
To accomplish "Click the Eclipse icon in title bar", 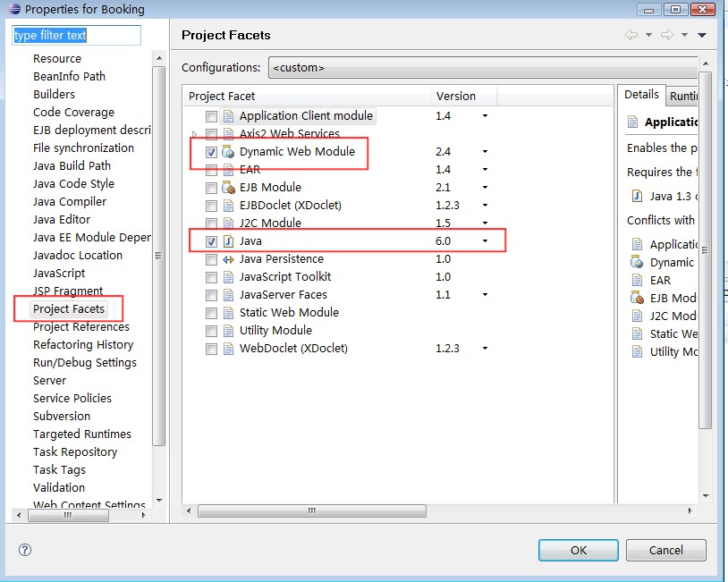I will 14,9.
